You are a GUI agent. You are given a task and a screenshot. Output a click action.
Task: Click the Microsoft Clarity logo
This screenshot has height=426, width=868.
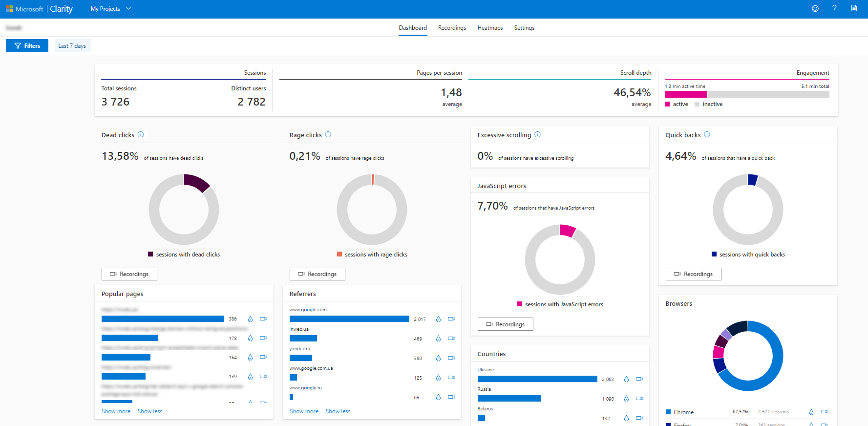(x=39, y=9)
